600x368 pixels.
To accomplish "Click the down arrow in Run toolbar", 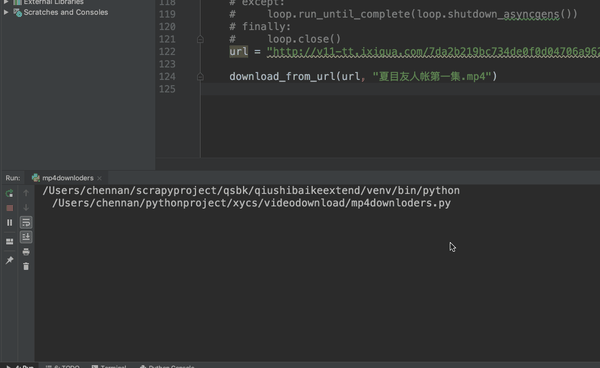I will click(26, 207).
